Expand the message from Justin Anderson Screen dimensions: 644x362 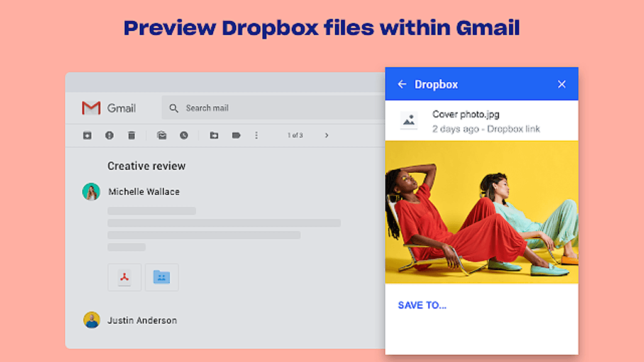coord(142,321)
